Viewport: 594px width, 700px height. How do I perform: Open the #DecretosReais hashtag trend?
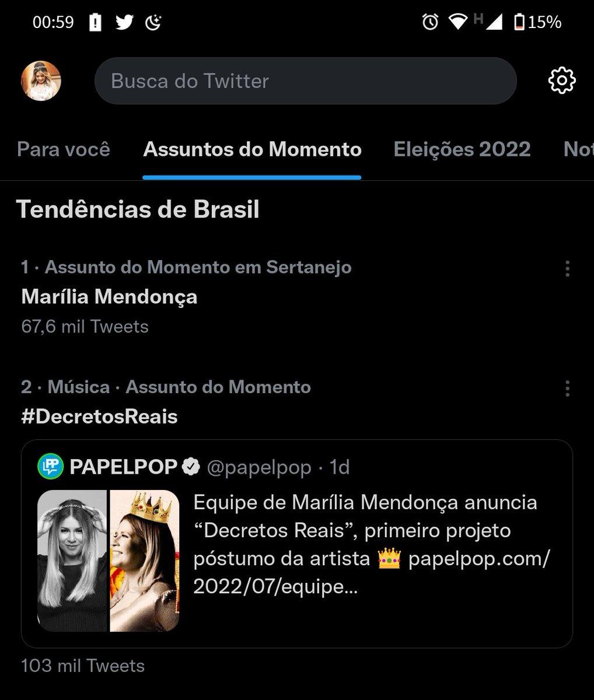[99, 416]
